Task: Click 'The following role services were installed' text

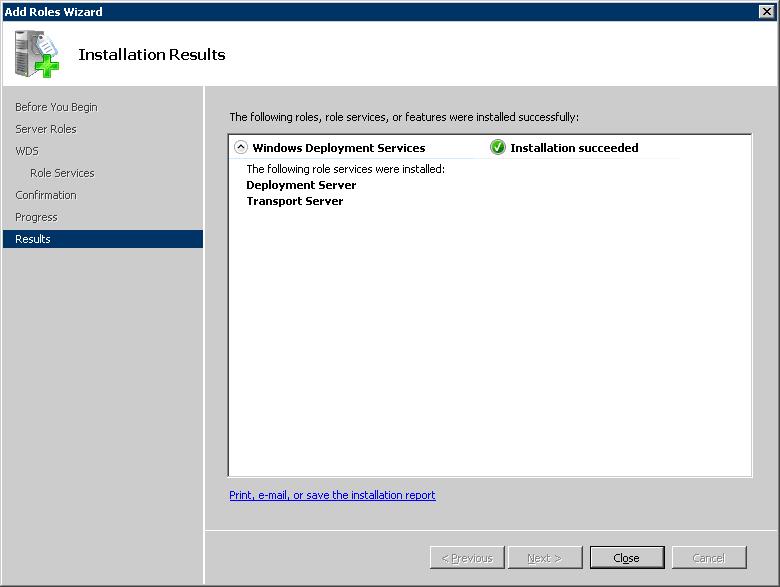Action: (x=345, y=169)
